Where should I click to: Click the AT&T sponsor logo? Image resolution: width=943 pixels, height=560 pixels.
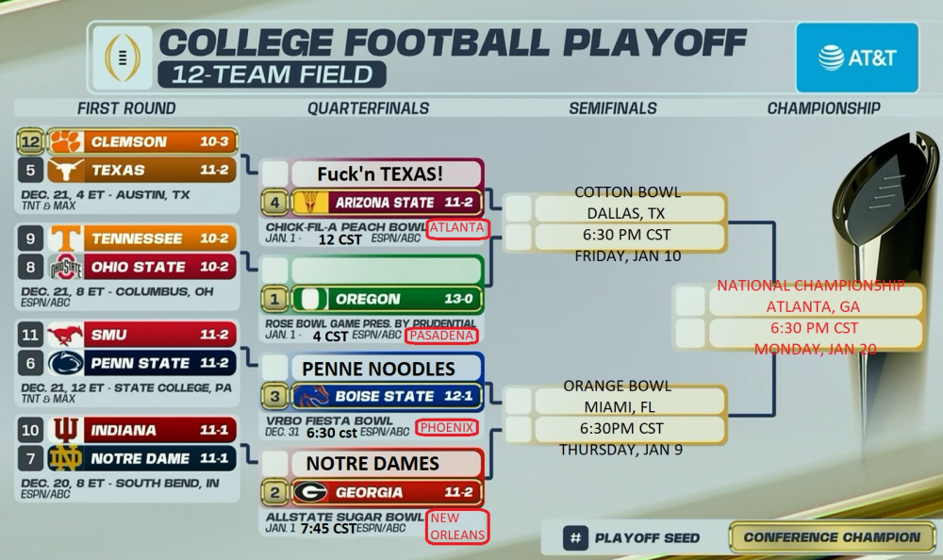856,58
